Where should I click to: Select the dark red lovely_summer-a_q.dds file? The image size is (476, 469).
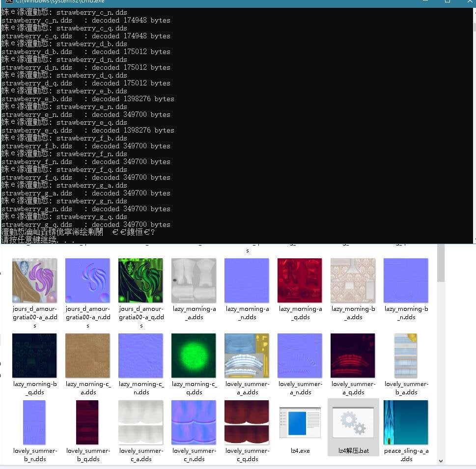pyautogui.click(x=353, y=356)
